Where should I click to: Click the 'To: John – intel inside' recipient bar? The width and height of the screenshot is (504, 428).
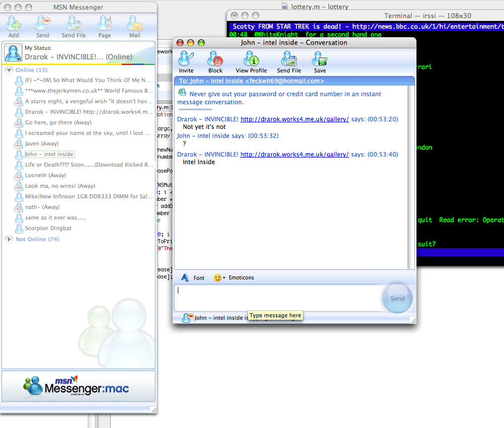[294, 81]
